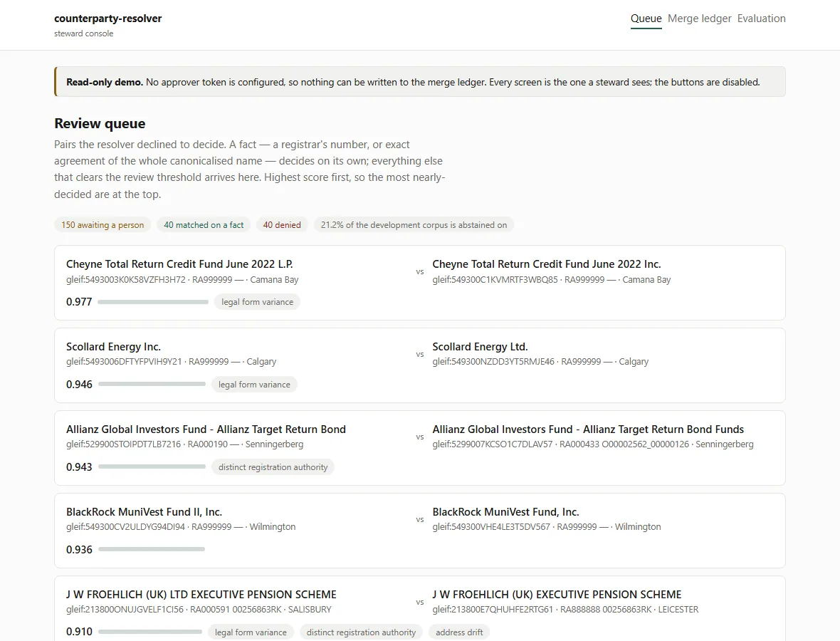
Task: Open Scollard Energy Ltd. record
Action: [480, 347]
